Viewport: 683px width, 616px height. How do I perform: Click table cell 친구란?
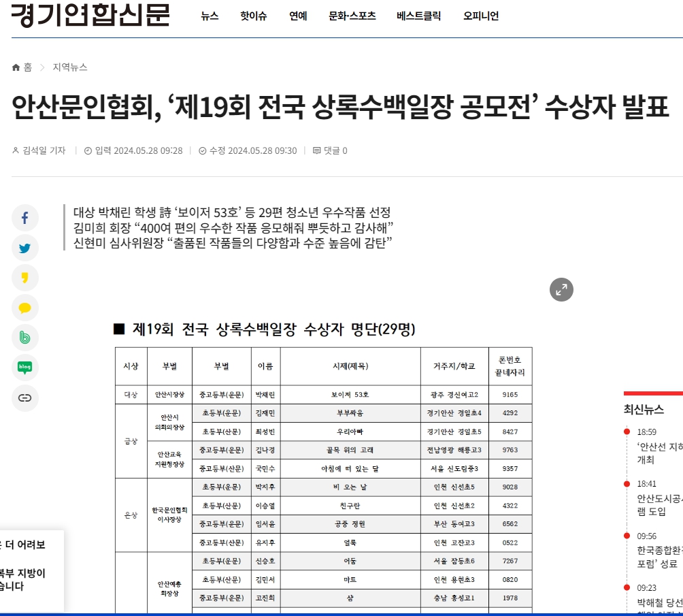[350, 506]
